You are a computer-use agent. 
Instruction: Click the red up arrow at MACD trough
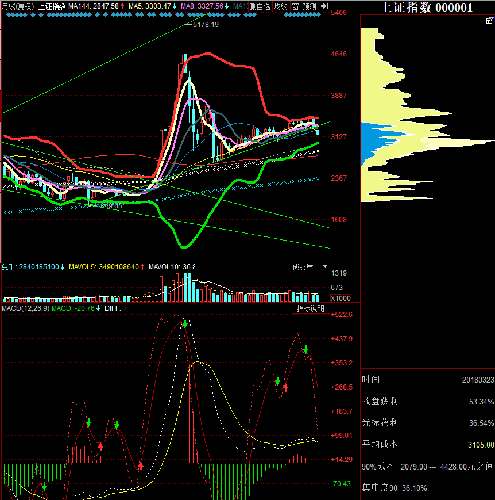141,465
